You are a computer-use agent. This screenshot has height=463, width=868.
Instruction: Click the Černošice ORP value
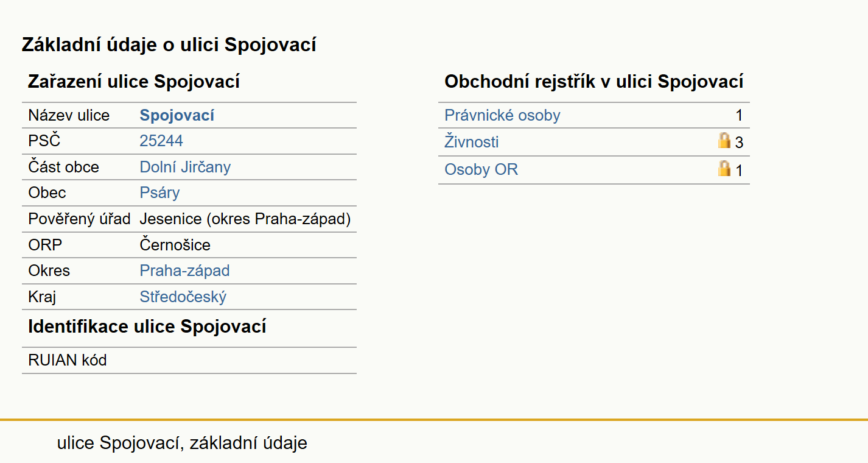click(x=175, y=245)
